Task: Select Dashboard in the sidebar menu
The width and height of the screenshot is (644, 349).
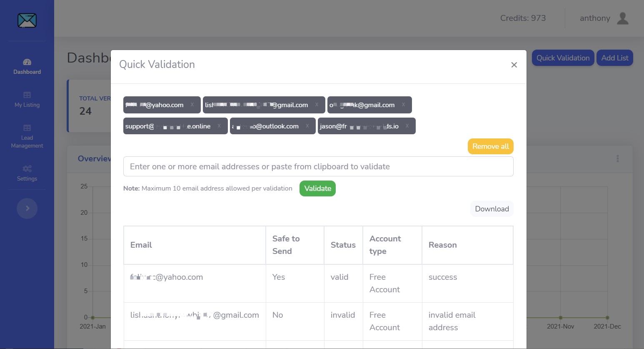Action: point(27,71)
